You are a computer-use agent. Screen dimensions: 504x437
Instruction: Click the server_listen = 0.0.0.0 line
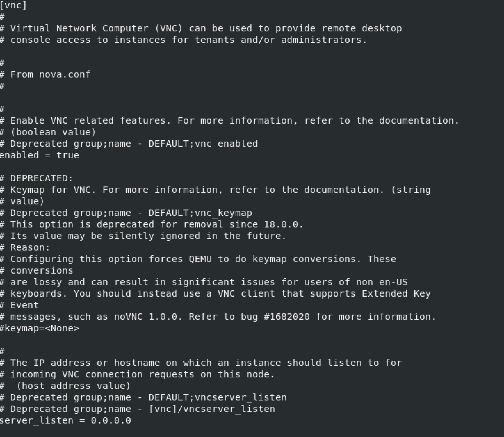66,421
